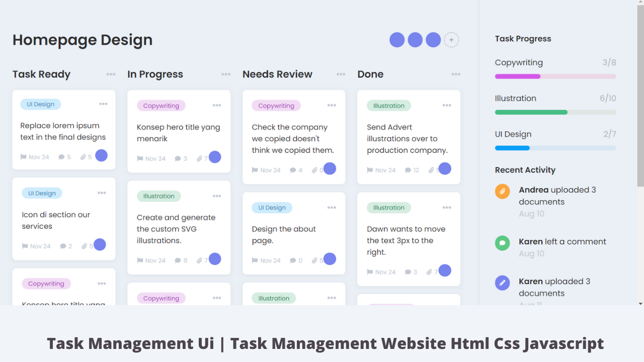Click UI Design tag on Design the about page card
644x362 pixels.
click(x=272, y=208)
